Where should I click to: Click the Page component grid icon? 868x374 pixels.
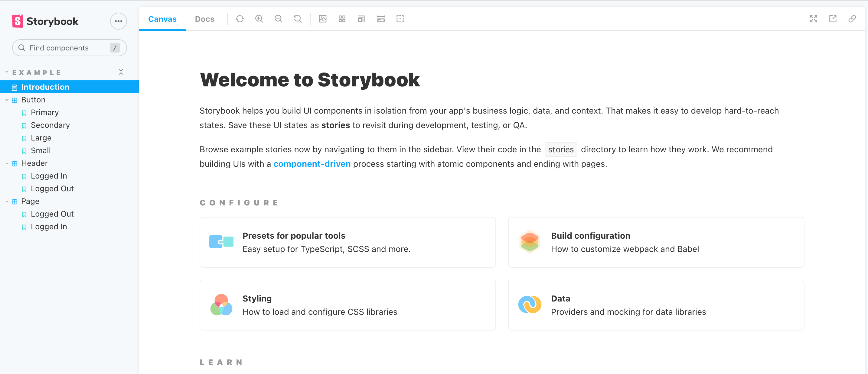(15, 202)
